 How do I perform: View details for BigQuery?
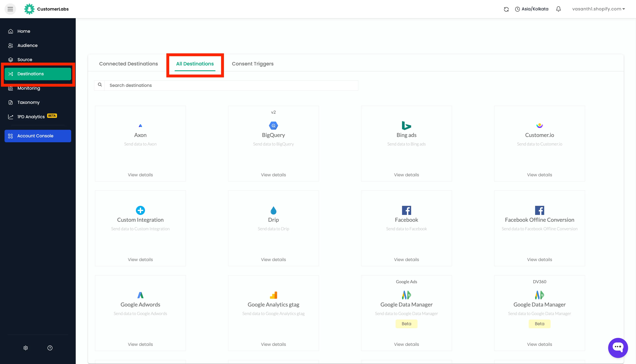273,175
